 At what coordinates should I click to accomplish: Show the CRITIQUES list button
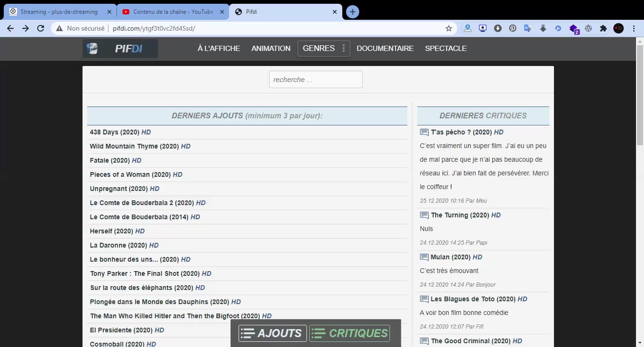pos(350,333)
